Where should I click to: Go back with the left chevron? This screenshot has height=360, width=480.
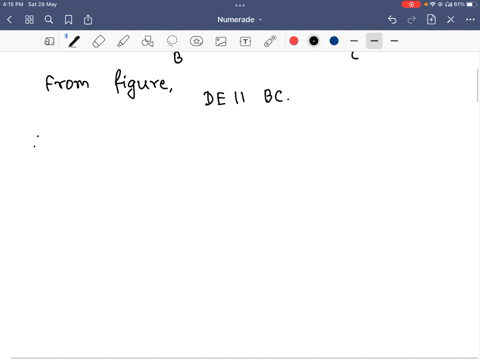coord(9,20)
